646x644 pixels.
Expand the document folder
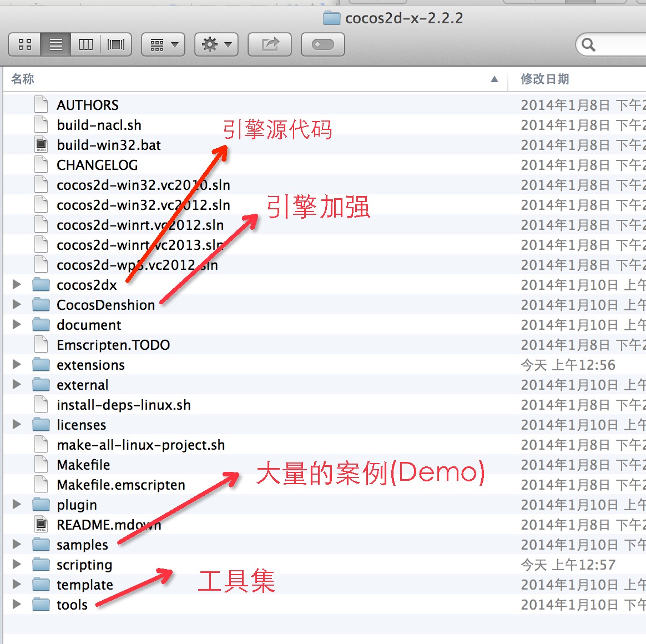pyautogui.click(x=17, y=324)
